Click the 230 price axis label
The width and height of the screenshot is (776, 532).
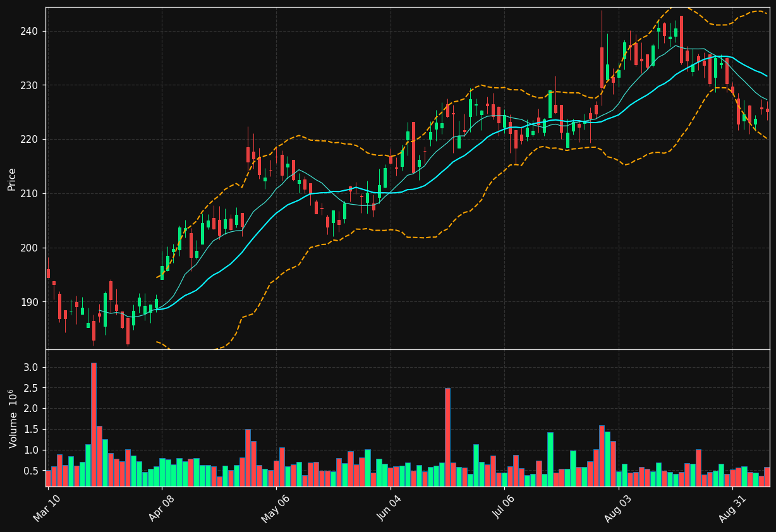[30, 85]
